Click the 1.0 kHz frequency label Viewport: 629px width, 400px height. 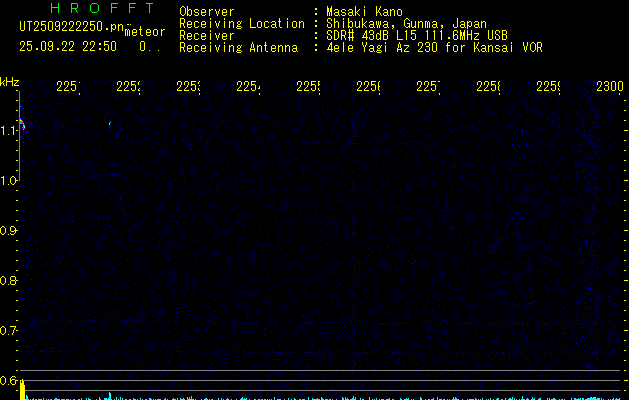point(8,181)
